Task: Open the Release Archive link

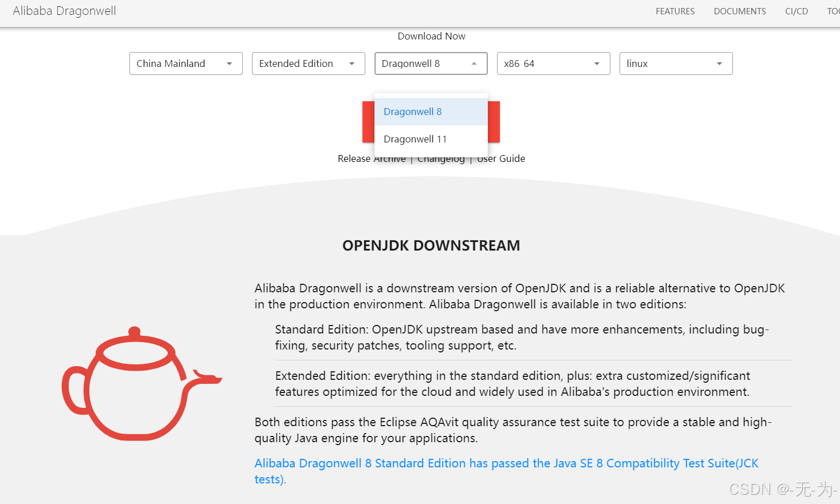Action: click(x=372, y=158)
